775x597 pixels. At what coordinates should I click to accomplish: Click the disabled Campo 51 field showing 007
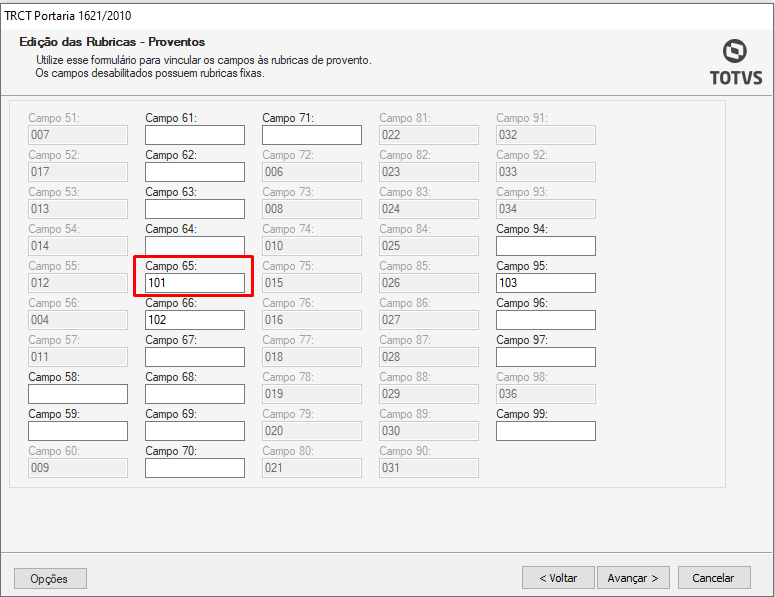point(78,135)
